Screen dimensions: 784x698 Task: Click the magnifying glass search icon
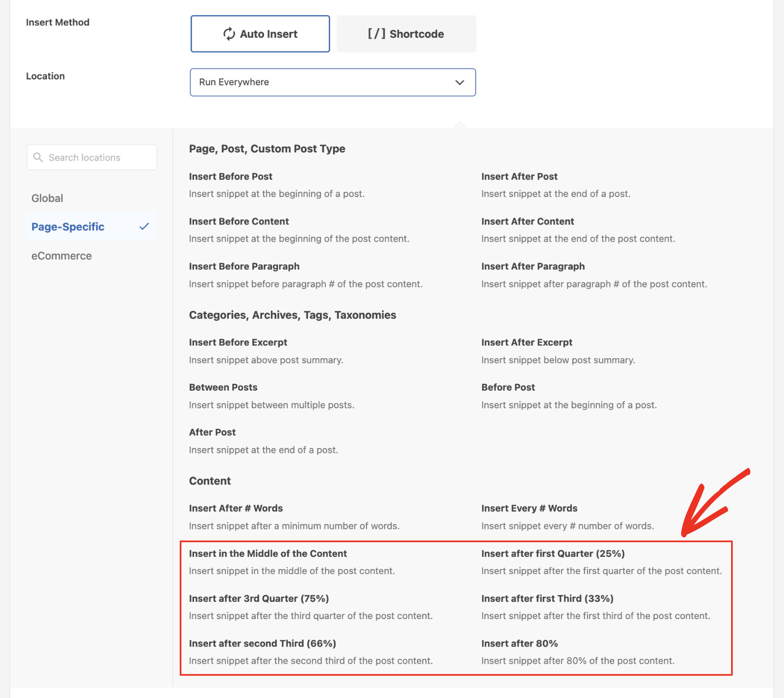coord(38,157)
